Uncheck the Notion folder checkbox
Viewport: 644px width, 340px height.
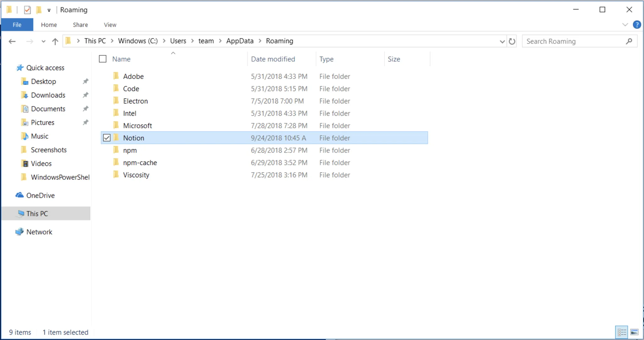pos(107,138)
